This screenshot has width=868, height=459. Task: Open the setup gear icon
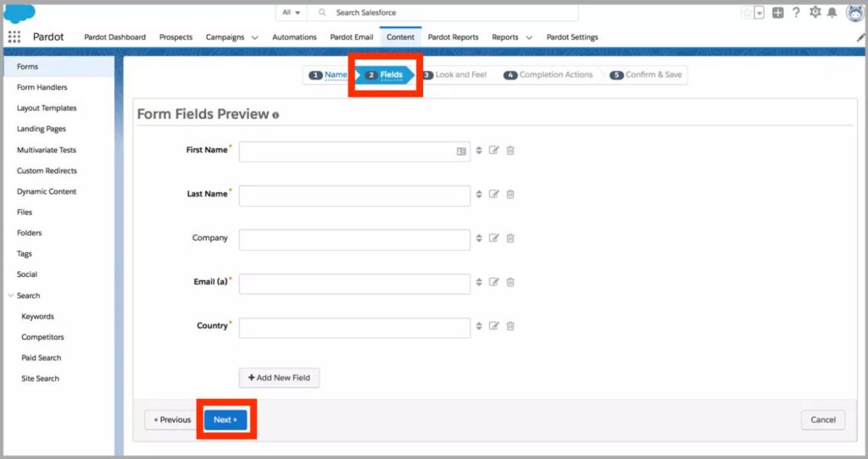(x=815, y=12)
